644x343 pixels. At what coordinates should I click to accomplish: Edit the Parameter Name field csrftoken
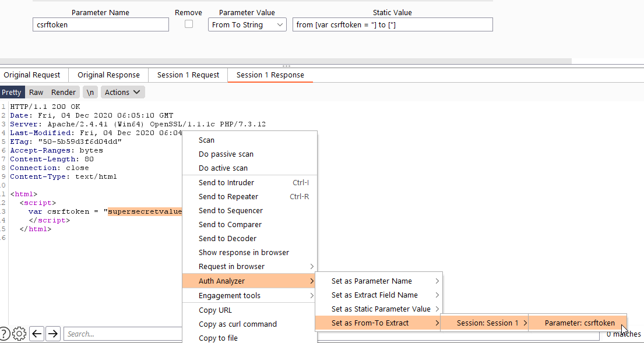tap(101, 24)
